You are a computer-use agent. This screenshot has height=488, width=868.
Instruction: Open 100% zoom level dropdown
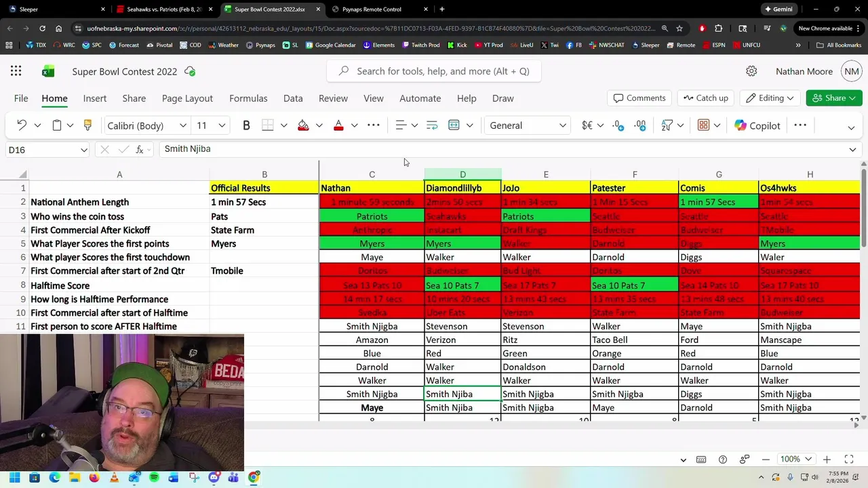(x=795, y=460)
